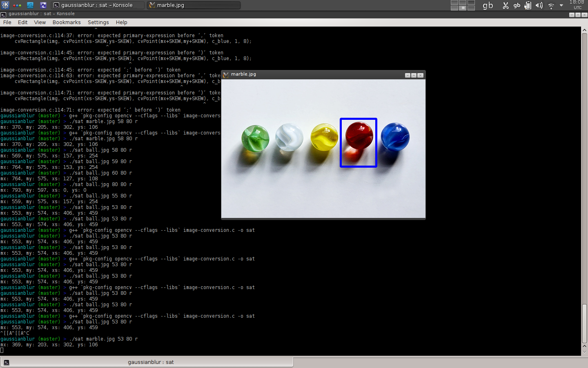Open the Bookmarks menu
The image size is (588, 368).
pyautogui.click(x=67, y=22)
